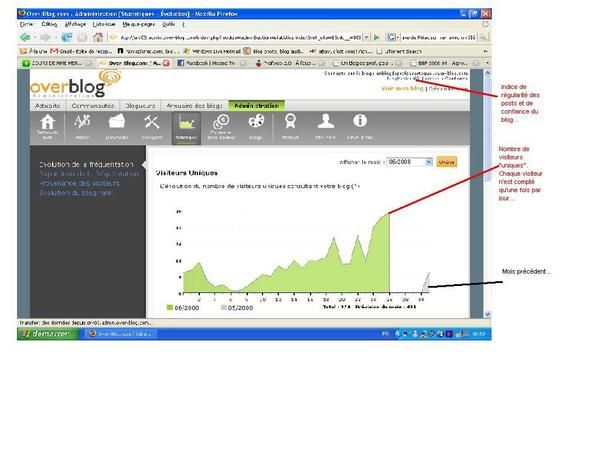The image size is (600, 450).
Task: Open the Marque-pages menu
Action: click(139, 24)
